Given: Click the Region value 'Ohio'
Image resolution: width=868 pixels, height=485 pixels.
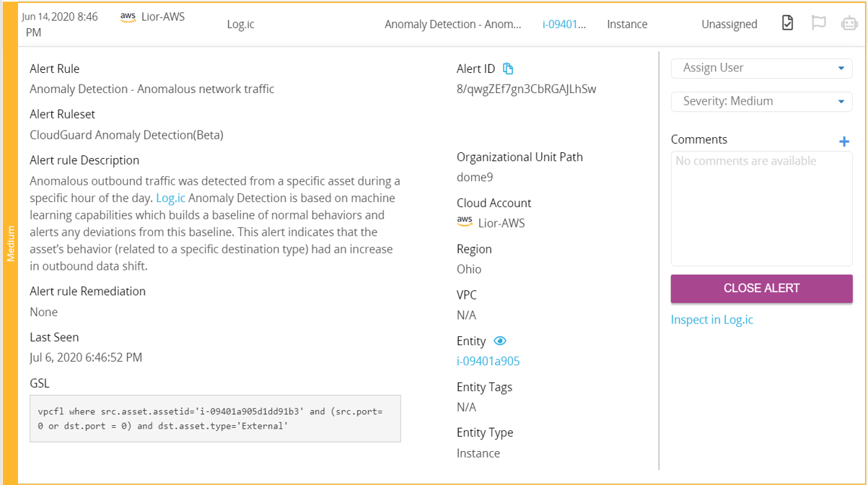Looking at the screenshot, I should pos(469,269).
